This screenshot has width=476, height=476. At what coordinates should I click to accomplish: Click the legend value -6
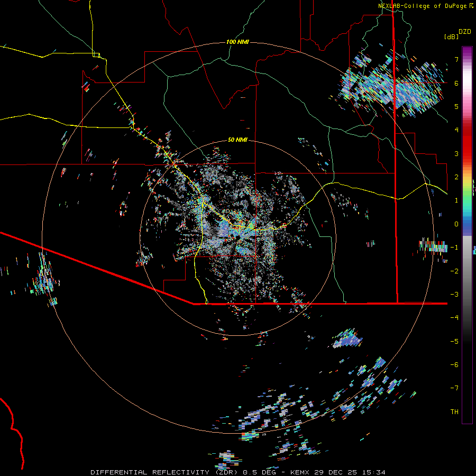tap(454, 364)
